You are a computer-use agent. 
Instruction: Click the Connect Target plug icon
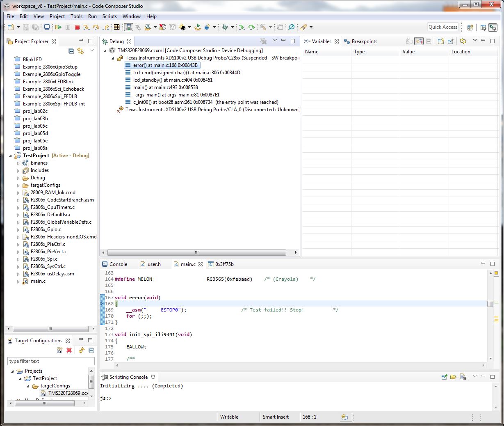pos(138,27)
